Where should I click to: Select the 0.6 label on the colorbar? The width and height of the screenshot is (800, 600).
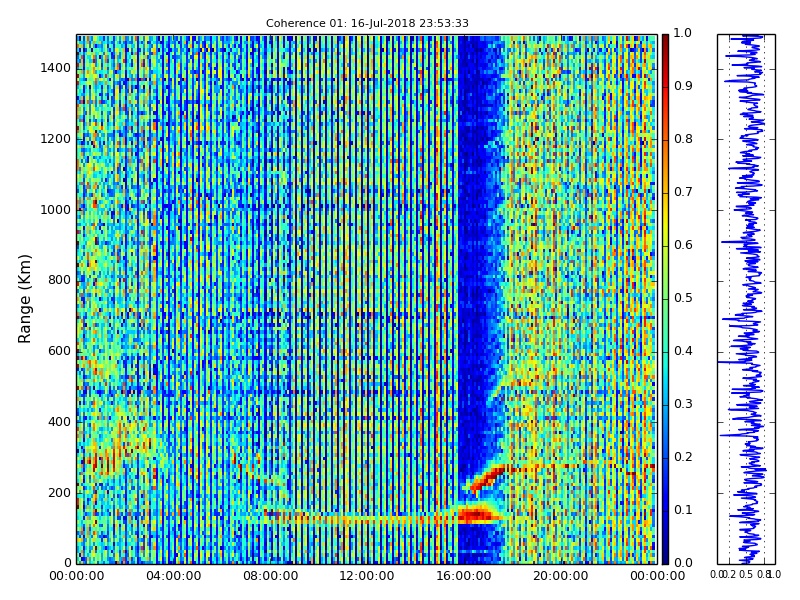(x=683, y=245)
